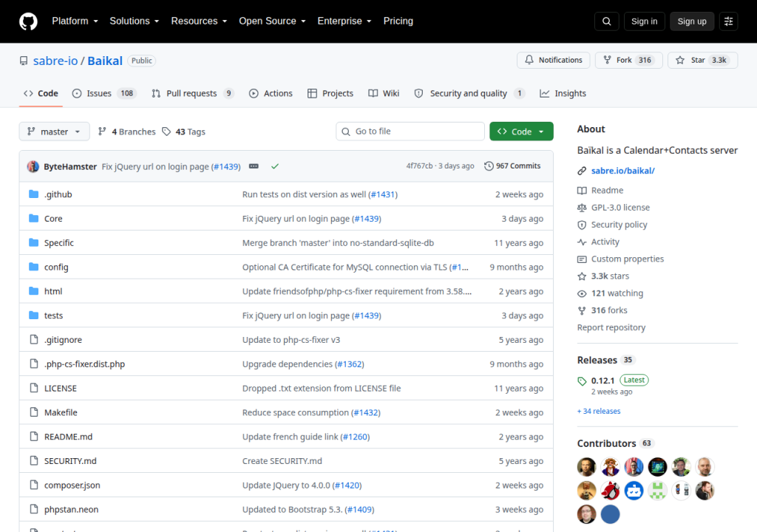Expand the Resources menu
Screen dimensions: 757x532
click(199, 21)
